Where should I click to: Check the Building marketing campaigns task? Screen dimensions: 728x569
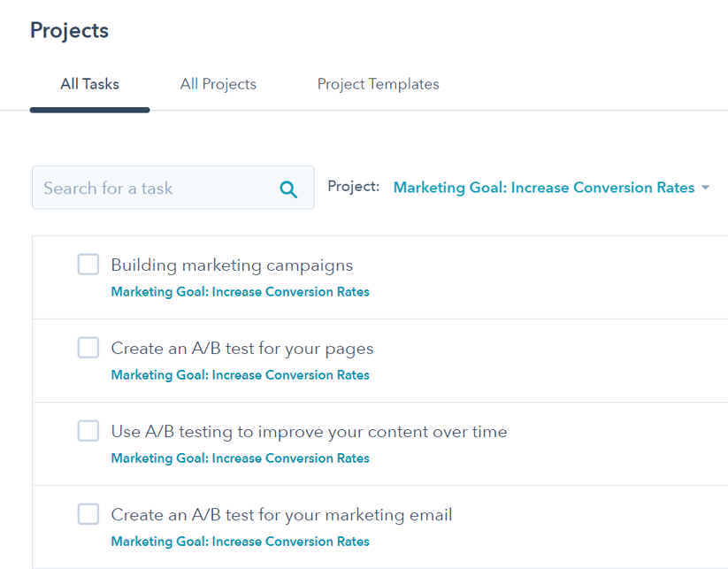(x=88, y=265)
